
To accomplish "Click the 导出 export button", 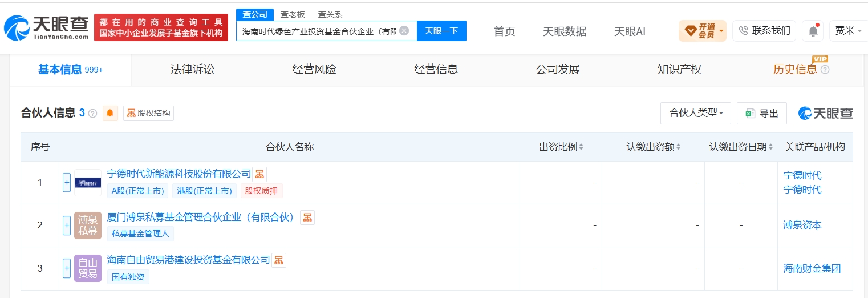I will [762, 113].
